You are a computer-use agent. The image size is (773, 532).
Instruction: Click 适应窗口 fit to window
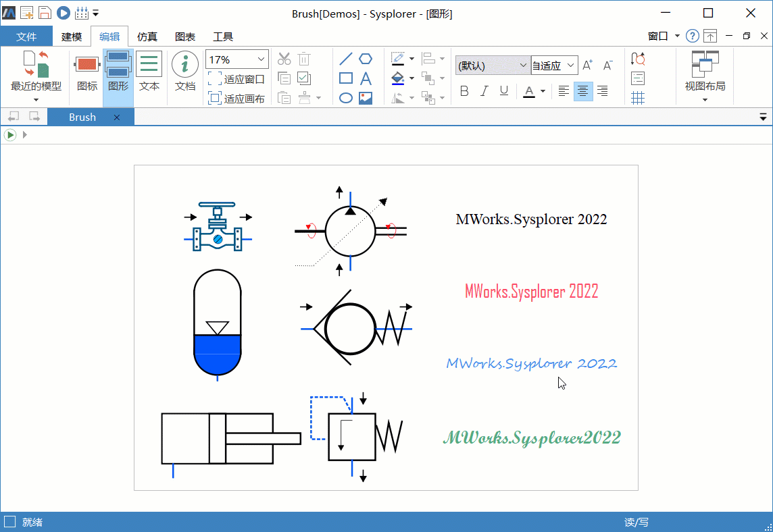pyautogui.click(x=236, y=79)
